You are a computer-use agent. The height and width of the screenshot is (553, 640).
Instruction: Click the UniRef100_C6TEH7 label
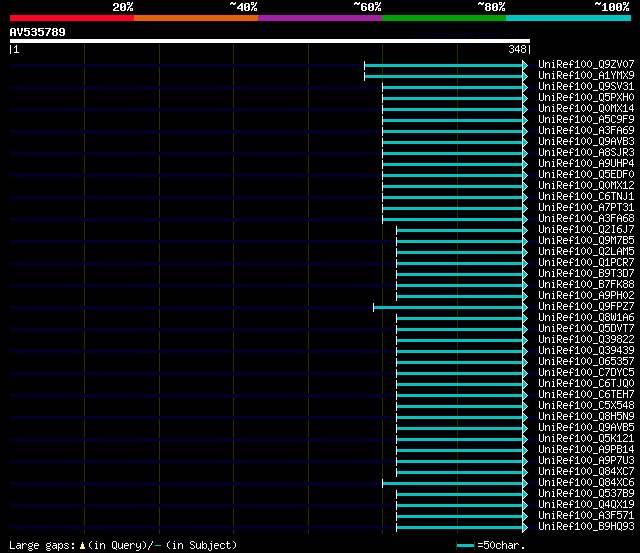pyautogui.click(x=586, y=395)
